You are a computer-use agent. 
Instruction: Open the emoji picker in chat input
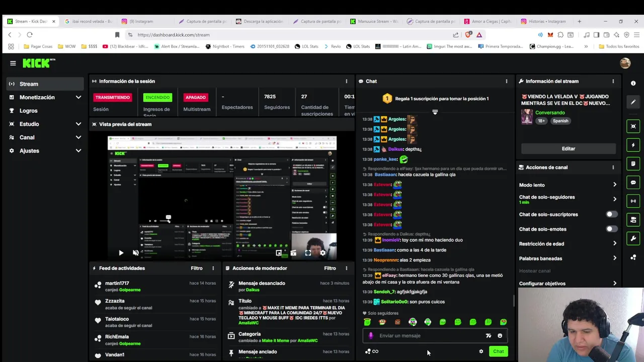click(500, 335)
